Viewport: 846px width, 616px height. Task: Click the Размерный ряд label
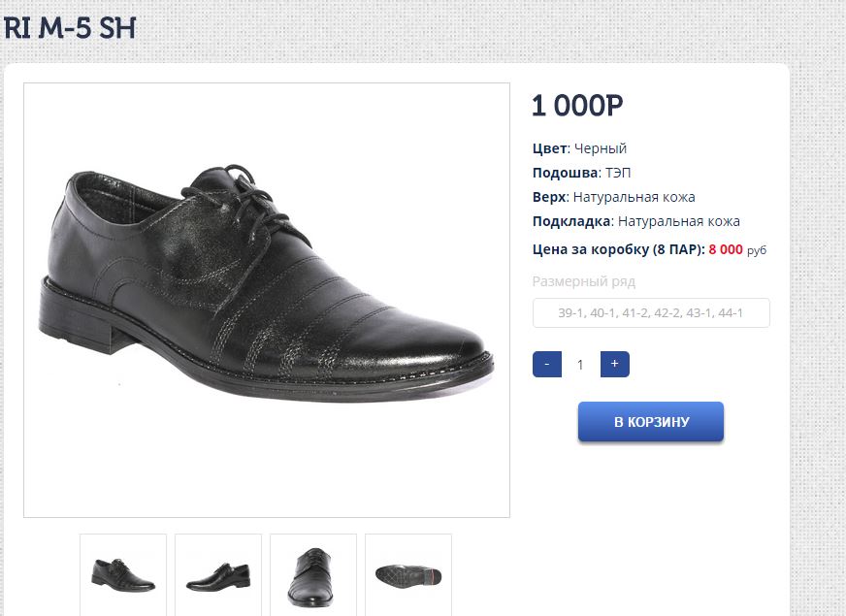584,281
